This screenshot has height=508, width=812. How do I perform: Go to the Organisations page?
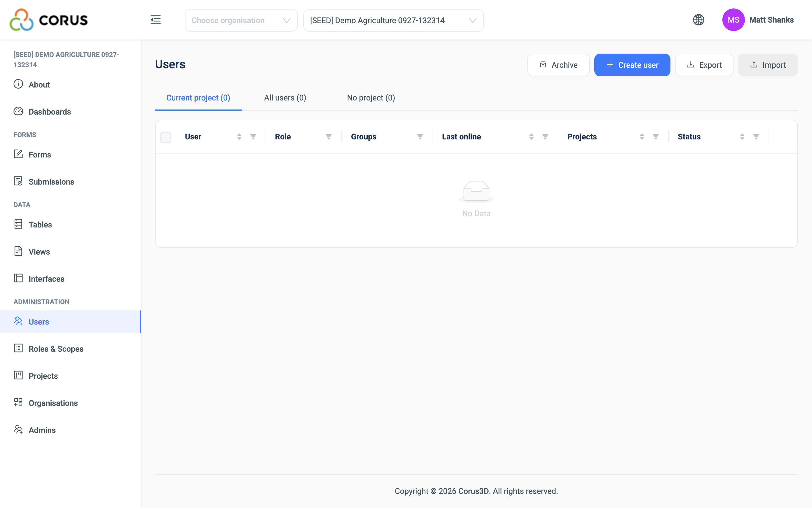pyautogui.click(x=70, y=403)
